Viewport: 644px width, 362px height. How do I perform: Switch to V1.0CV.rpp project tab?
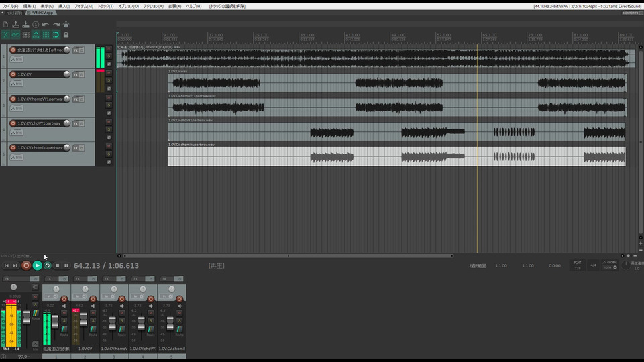[x=40, y=13]
